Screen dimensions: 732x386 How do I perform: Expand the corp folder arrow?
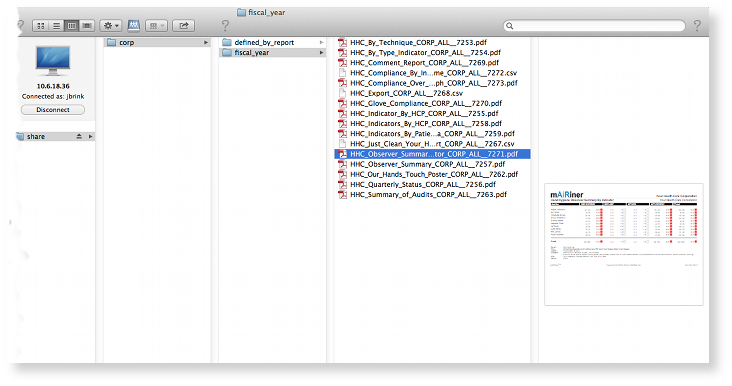[x=205, y=42]
